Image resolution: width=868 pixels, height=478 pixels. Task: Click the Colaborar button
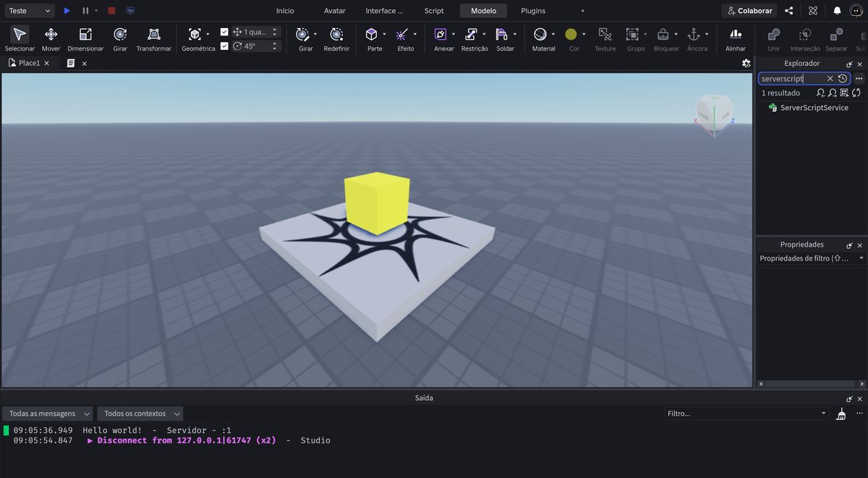coord(749,11)
